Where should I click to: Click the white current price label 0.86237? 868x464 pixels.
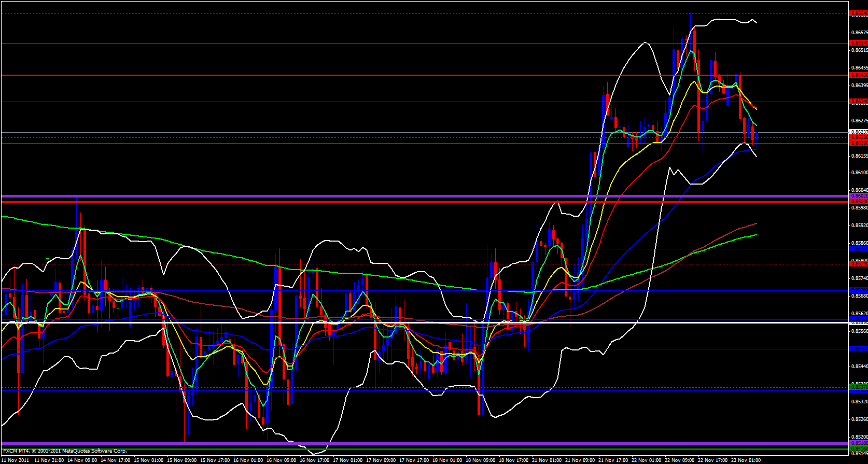[x=859, y=132]
